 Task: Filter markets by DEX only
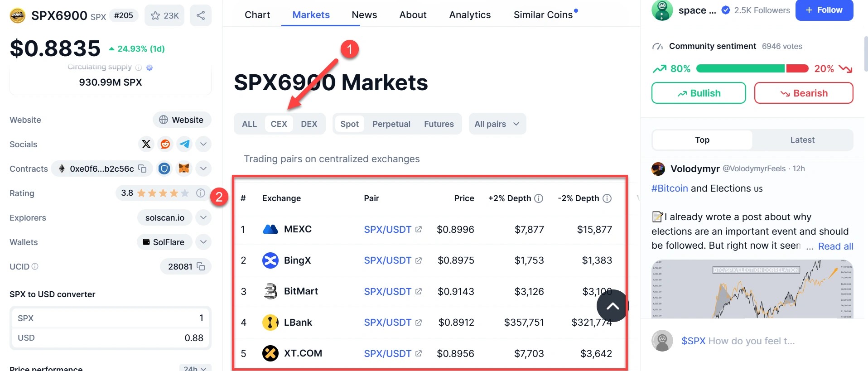309,124
